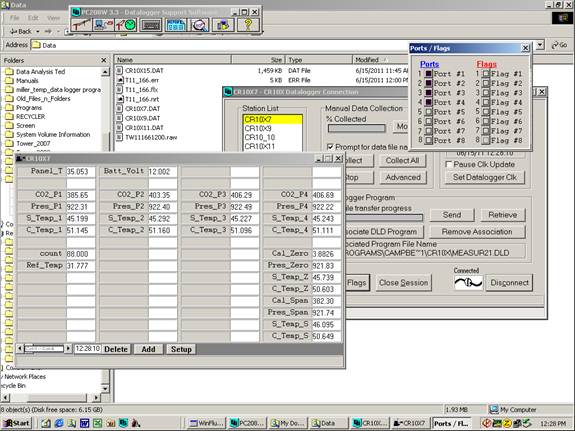The height and width of the screenshot is (431, 575).
Task: Switch to Ports / Fl... taskbar item
Action: click(x=452, y=423)
